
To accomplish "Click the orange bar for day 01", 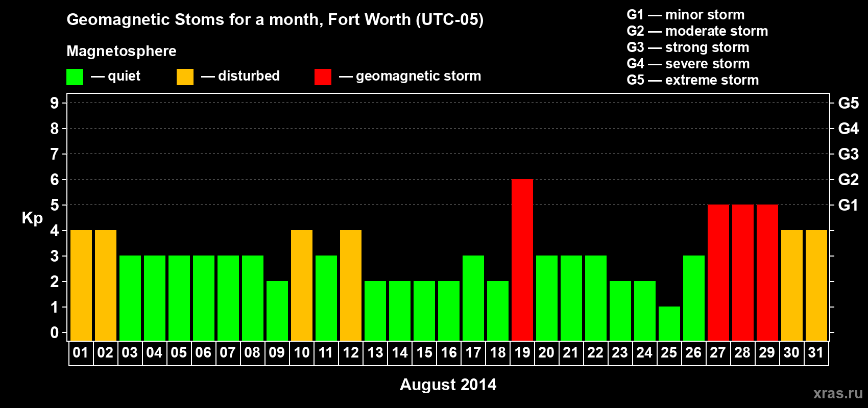I will click(x=81, y=285).
